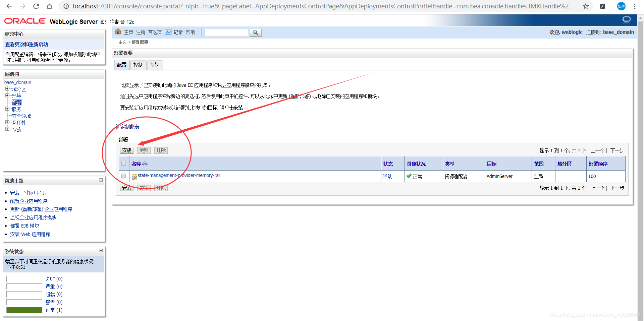This screenshot has height=321, width=644.
Task: Collapse the 帮助主题 panel
Action: point(101,180)
